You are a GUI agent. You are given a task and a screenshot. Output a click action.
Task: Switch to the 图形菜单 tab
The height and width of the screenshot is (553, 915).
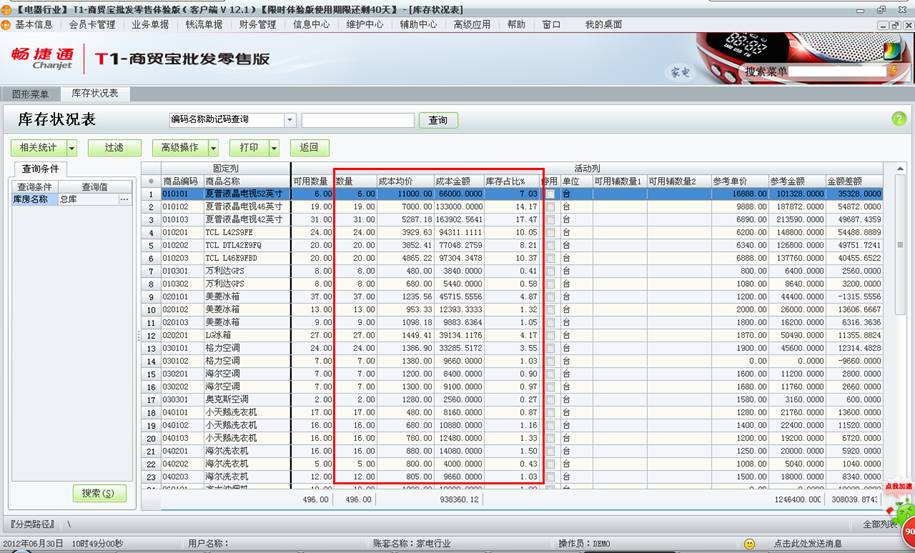tap(30, 94)
